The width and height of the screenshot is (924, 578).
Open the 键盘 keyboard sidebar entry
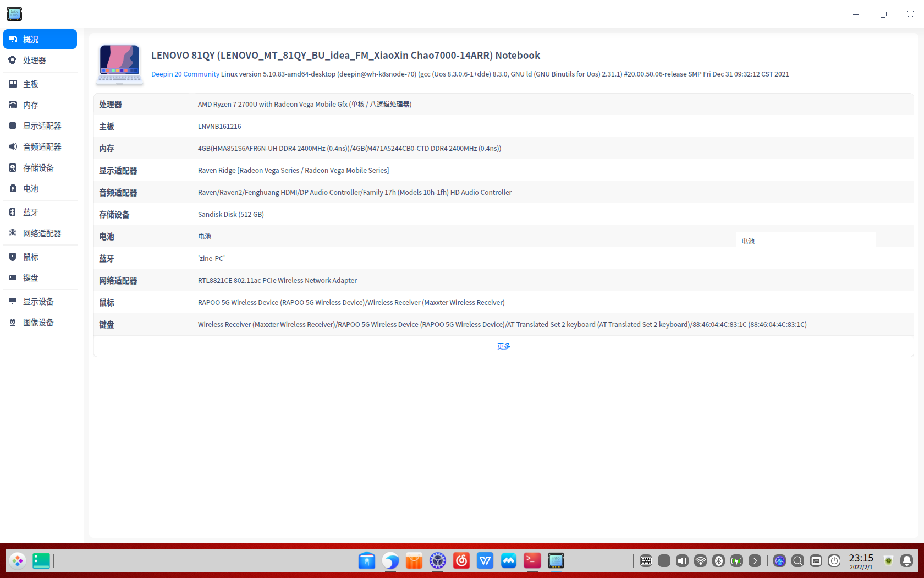point(40,277)
